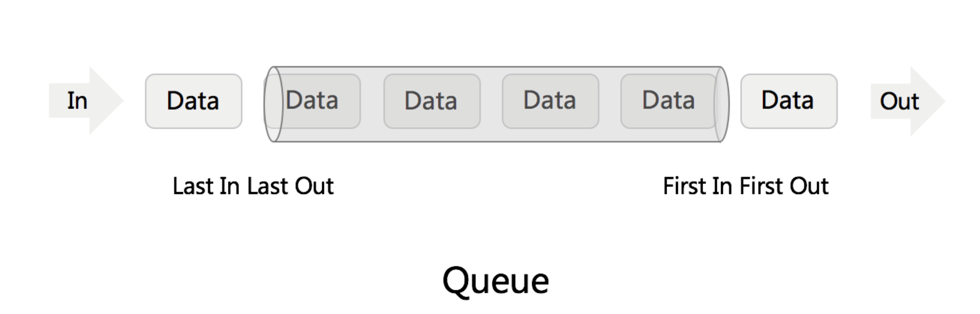This screenshot has width=980, height=314.
Task: Click the First In First Out label
Action: pos(746,186)
